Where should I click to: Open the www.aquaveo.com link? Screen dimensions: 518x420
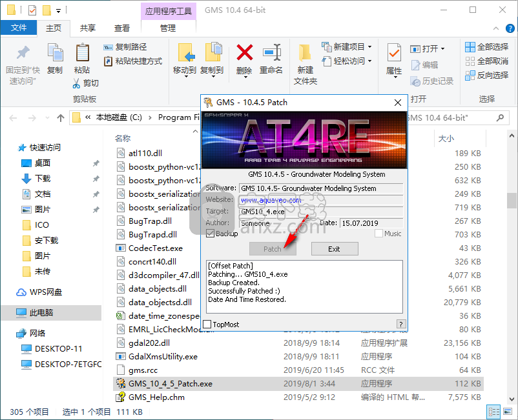click(271, 200)
